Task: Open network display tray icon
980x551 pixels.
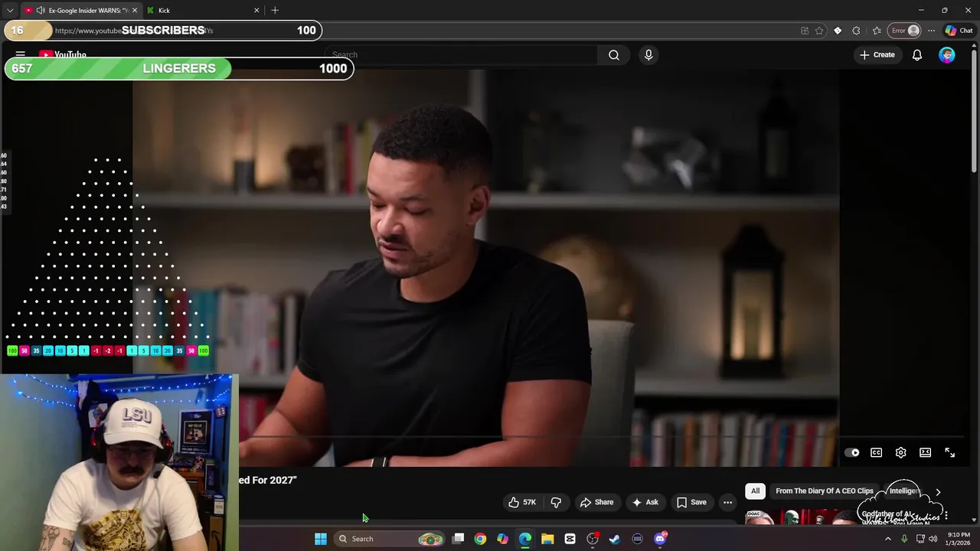Action: tap(920, 539)
